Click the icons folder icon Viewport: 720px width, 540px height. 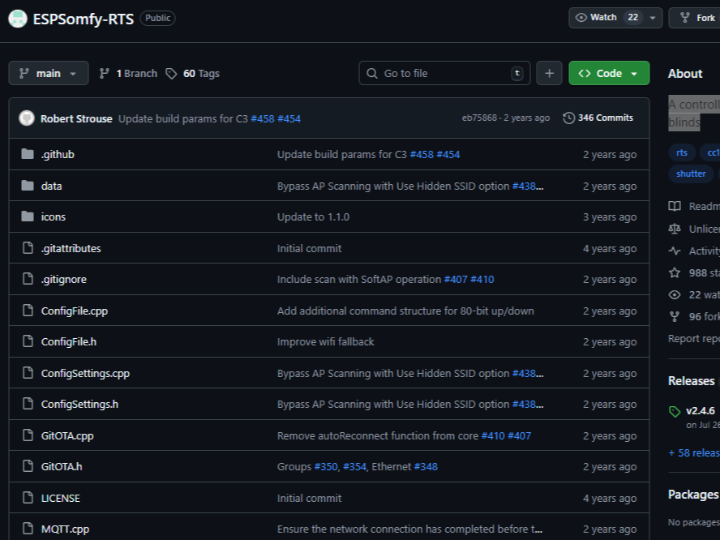27,217
